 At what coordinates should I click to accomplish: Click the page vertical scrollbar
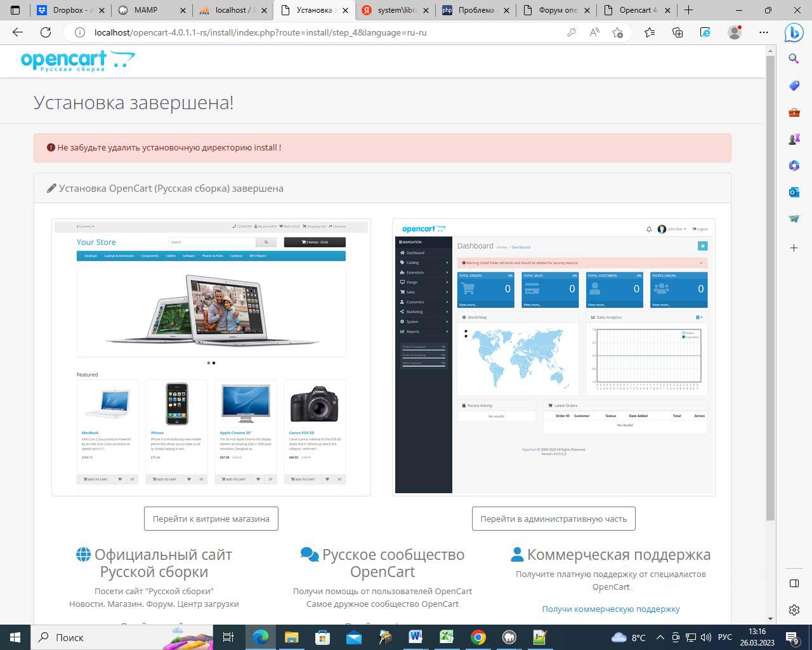tap(770, 286)
